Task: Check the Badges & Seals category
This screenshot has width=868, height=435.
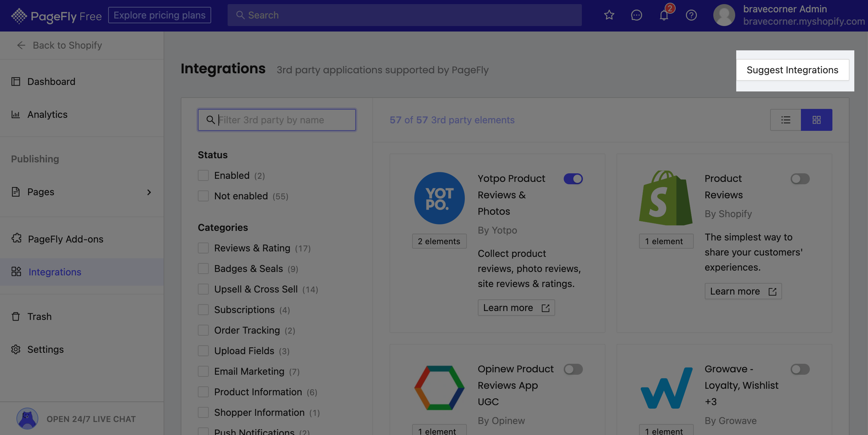Action: pyautogui.click(x=203, y=269)
